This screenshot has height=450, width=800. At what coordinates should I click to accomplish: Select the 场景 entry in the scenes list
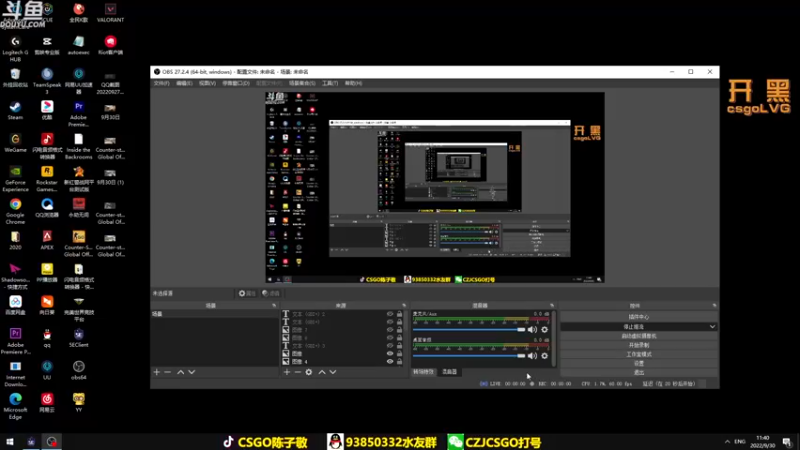214,314
